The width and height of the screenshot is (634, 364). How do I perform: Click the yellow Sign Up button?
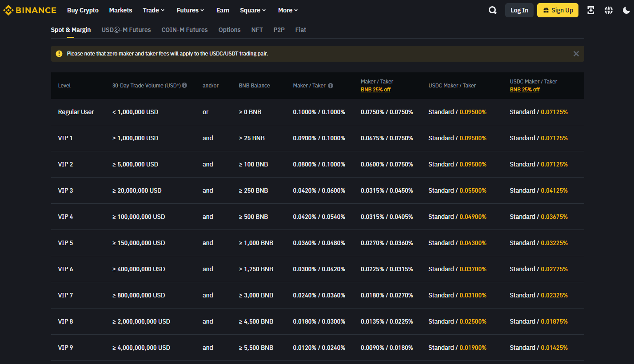558,10
